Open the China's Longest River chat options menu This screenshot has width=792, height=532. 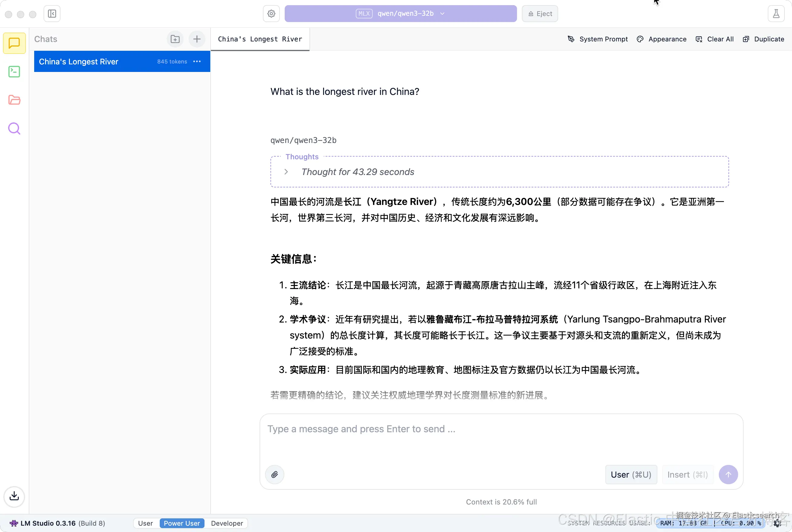pos(197,61)
